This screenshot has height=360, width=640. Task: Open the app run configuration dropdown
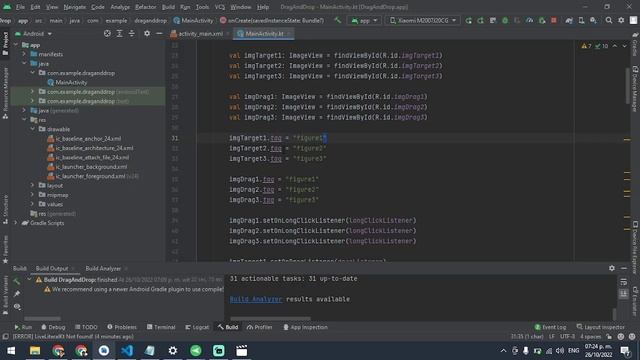click(x=364, y=20)
